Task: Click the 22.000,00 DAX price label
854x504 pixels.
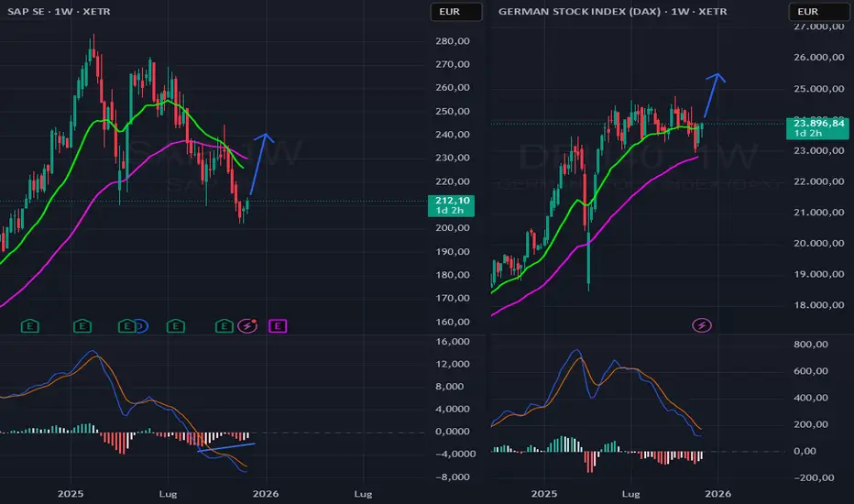Action: coord(819,181)
